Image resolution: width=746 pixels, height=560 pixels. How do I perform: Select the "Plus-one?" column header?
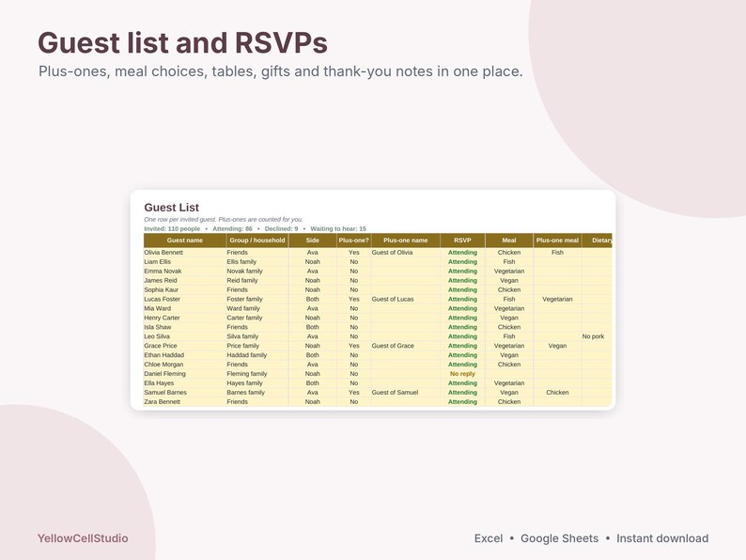[354, 241]
